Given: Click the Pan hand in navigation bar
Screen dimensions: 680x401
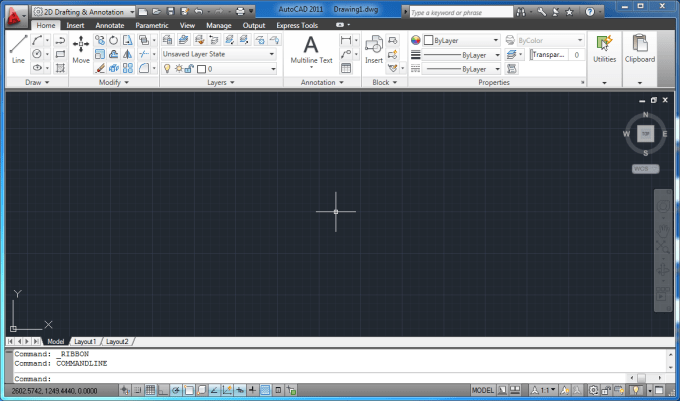Looking at the screenshot, I should [663, 231].
